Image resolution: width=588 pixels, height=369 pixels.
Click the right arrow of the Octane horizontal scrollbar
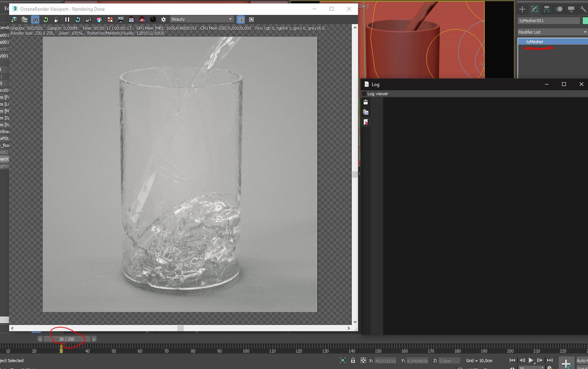pyautogui.click(x=348, y=328)
